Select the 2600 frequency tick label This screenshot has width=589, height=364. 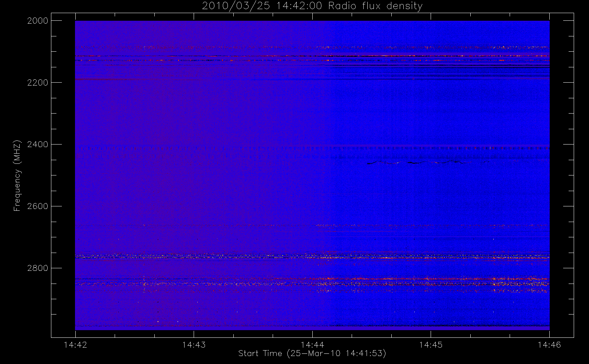pyautogui.click(x=38, y=206)
